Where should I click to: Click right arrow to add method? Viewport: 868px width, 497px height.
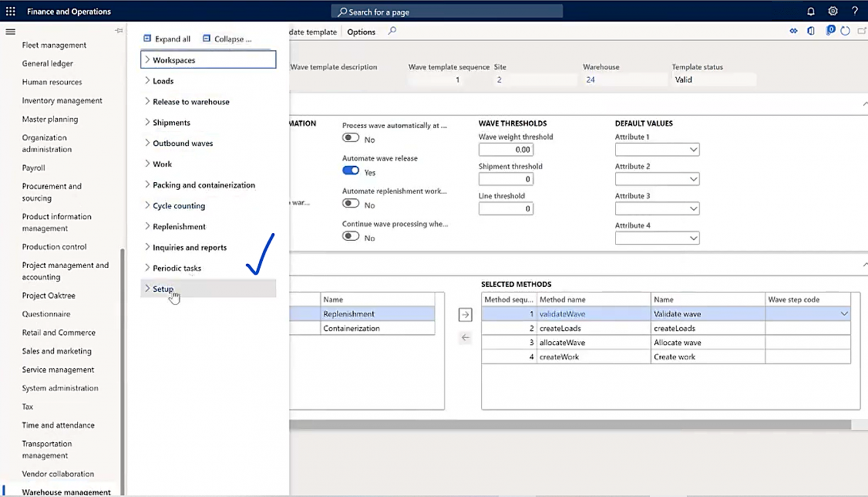[x=465, y=314]
